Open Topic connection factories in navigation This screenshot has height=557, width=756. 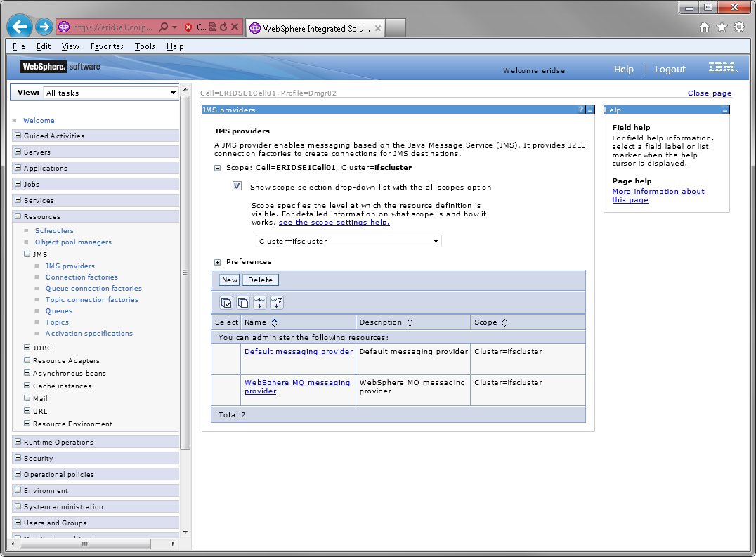[91, 299]
